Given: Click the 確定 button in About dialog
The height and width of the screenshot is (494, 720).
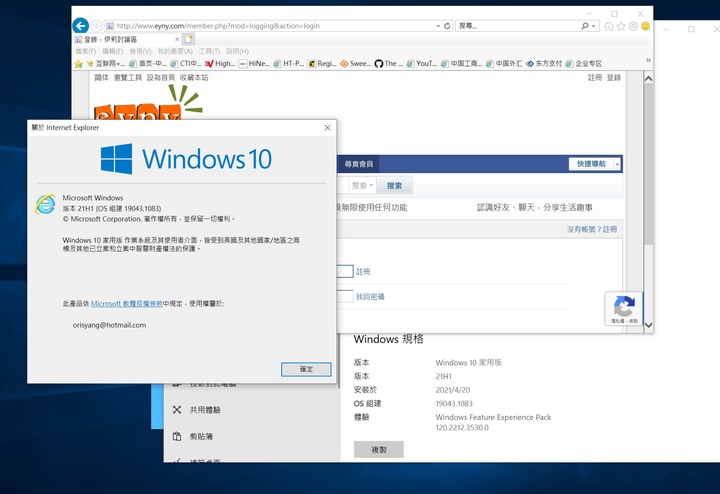Looking at the screenshot, I should click(x=306, y=369).
